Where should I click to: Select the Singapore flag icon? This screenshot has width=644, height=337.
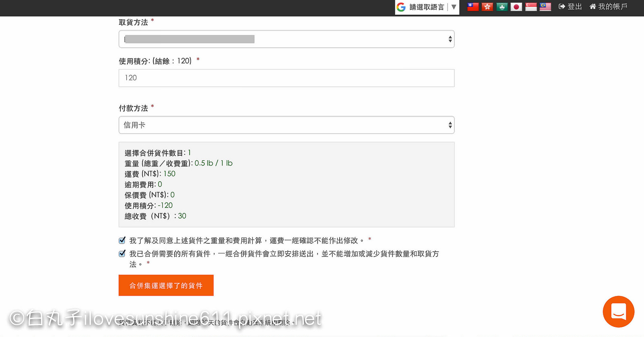point(531,7)
